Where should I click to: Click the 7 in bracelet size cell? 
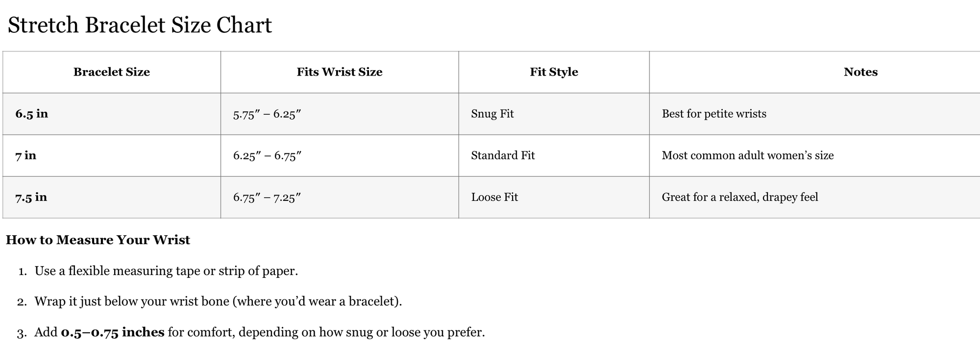tap(26, 155)
